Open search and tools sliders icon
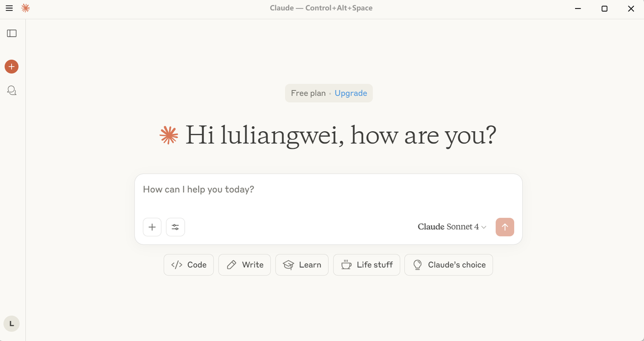This screenshot has width=644, height=341. tap(175, 227)
